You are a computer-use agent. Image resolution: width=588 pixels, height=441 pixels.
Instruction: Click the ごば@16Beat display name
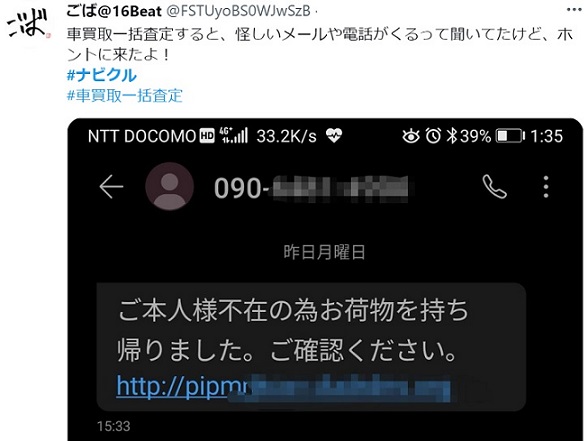point(114,11)
